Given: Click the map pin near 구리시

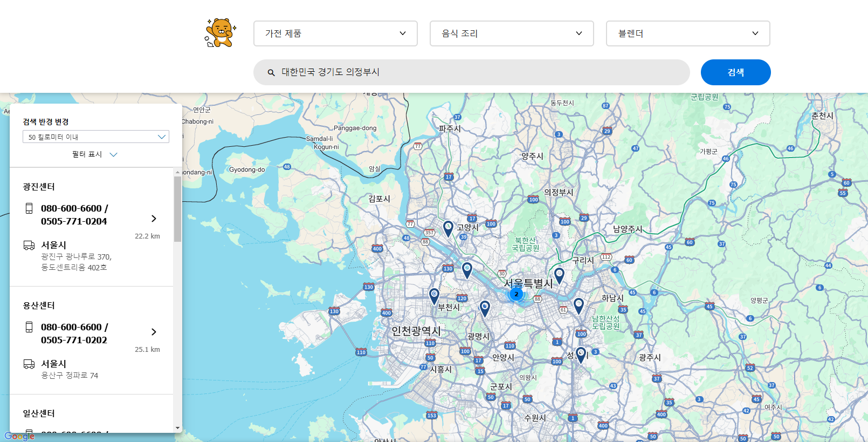Looking at the screenshot, I should click(559, 276).
